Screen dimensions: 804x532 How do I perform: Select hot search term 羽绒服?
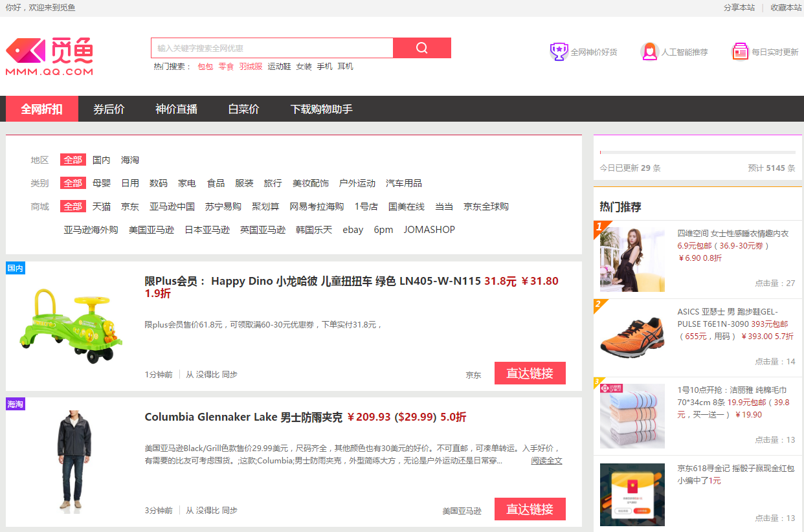pos(251,66)
